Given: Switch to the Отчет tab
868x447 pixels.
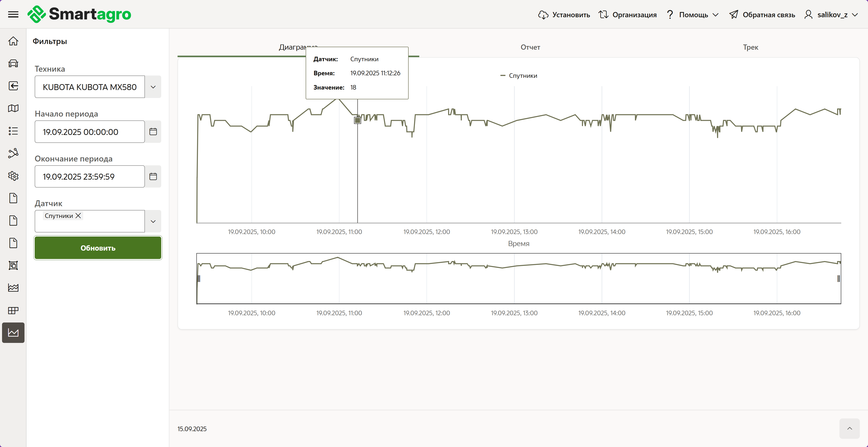Looking at the screenshot, I should click(530, 47).
